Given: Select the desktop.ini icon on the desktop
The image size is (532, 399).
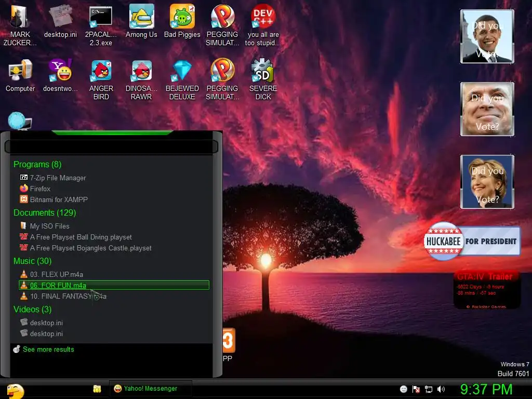Looking at the screenshot, I should 60,21.
